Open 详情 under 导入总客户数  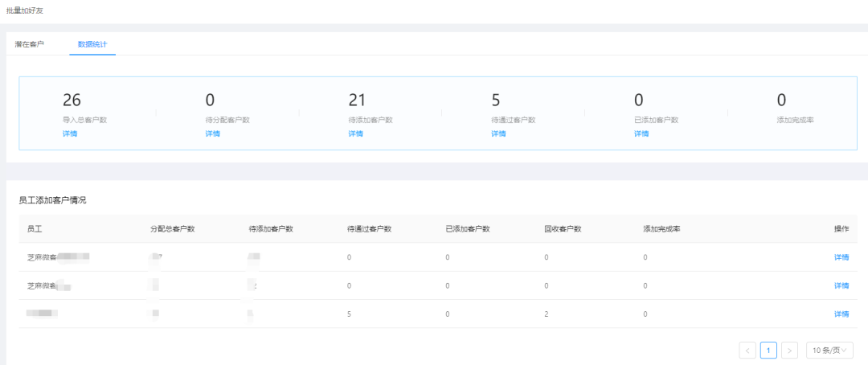pyautogui.click(x=70, y=133)
